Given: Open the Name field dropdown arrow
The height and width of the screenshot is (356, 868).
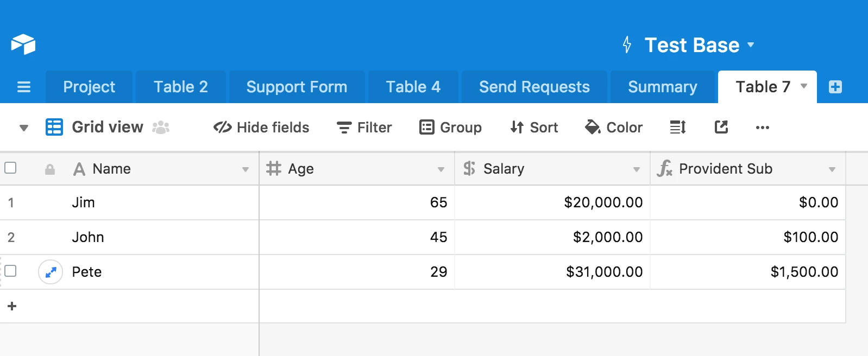Looking at the screenshot, I should [246, 169].
